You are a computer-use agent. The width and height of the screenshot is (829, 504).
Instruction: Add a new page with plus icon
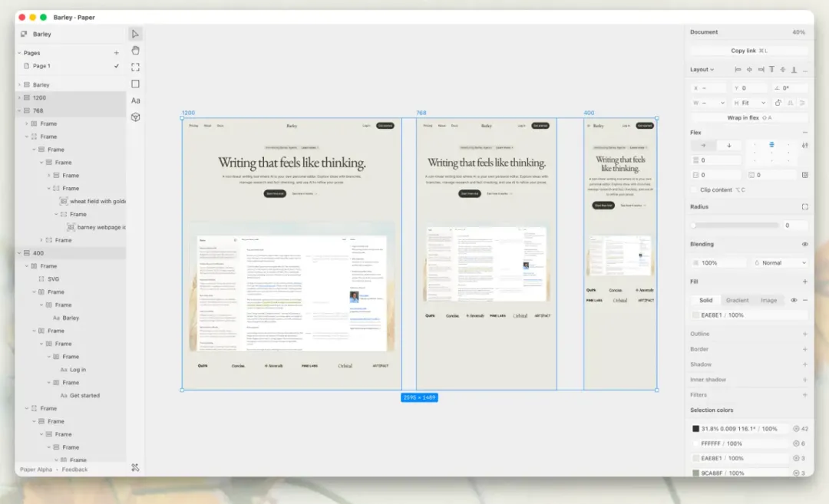click(x=117, y=53)
